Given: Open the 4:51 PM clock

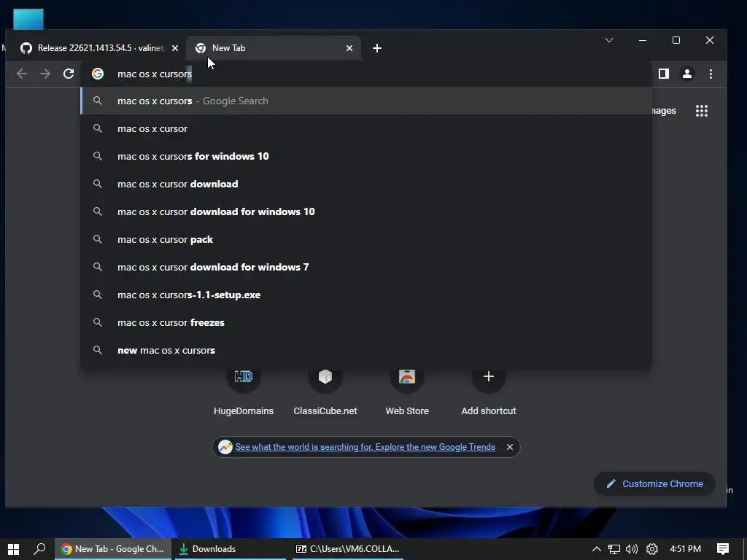Looking at the screenshot, I should tap(686, 549).
